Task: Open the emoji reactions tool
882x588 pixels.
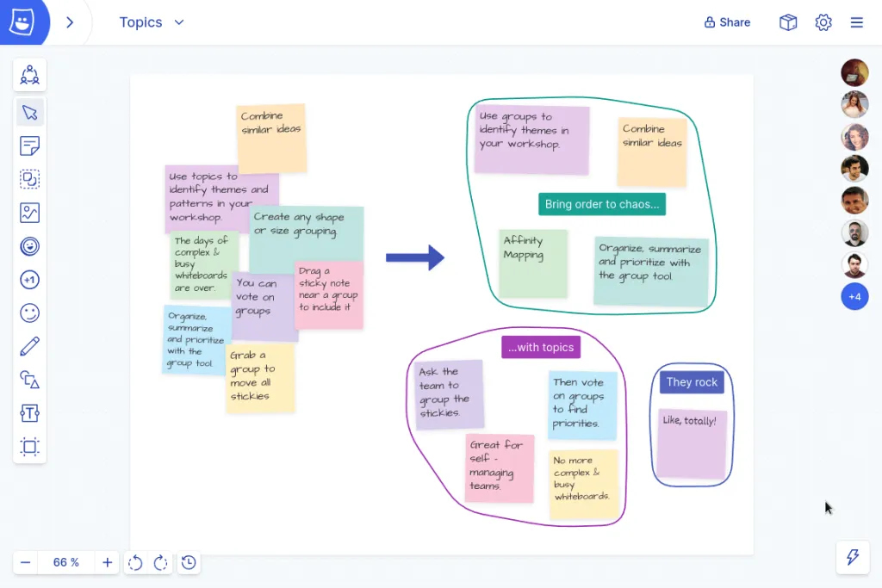Action: tap(30, 313)
